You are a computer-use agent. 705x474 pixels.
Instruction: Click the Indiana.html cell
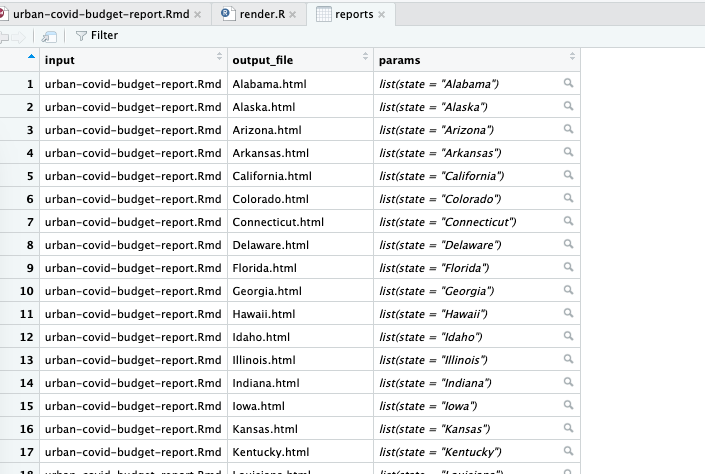(300, 383)
